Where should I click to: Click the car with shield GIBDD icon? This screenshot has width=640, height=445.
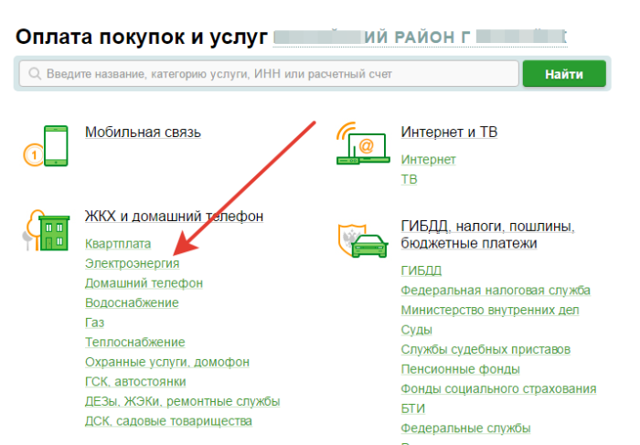coord(363,240)
